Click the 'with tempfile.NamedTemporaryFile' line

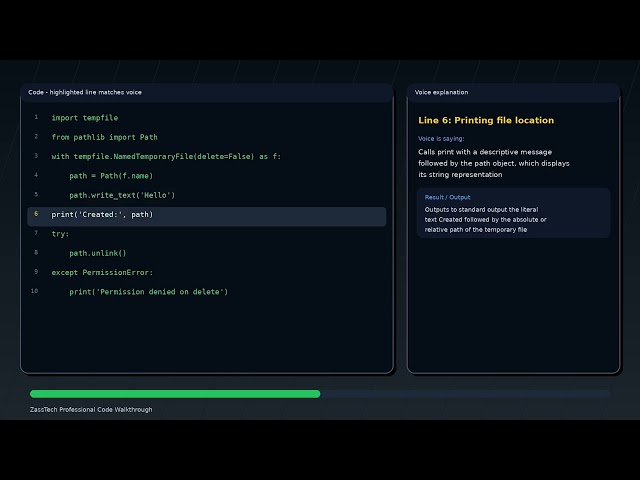pyautogui.click(x=166, y=156)
